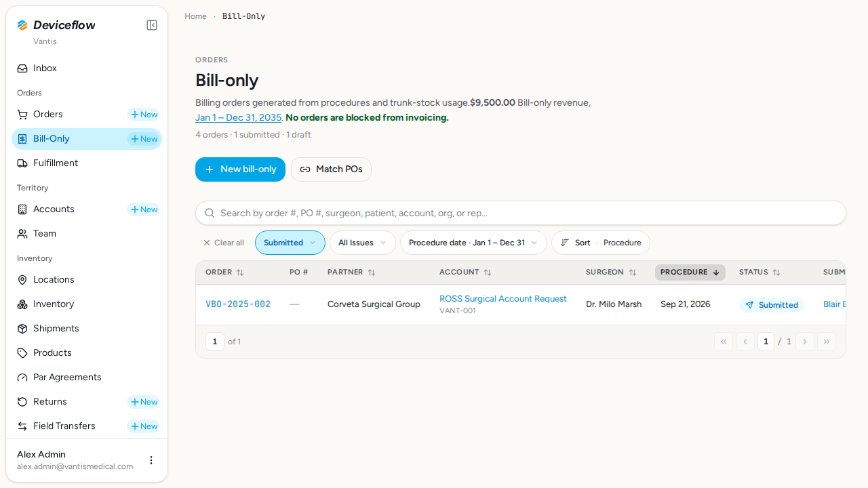Sort by Partner column arrows icon

(372, 272)
